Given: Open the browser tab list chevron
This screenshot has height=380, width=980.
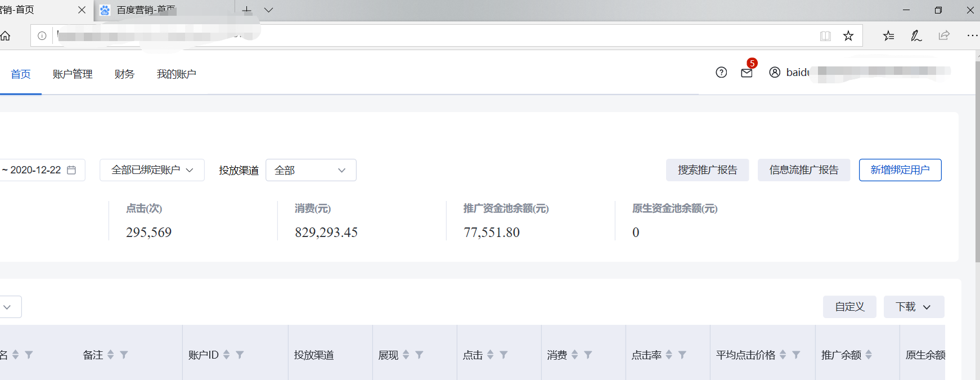Looking at the screenshot, I should tap(268, 10).
